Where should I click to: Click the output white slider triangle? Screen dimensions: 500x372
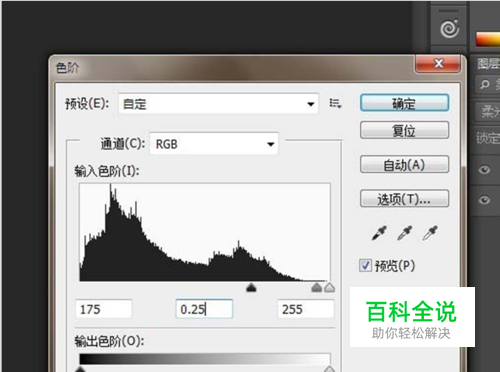click(x=329, y=368)
